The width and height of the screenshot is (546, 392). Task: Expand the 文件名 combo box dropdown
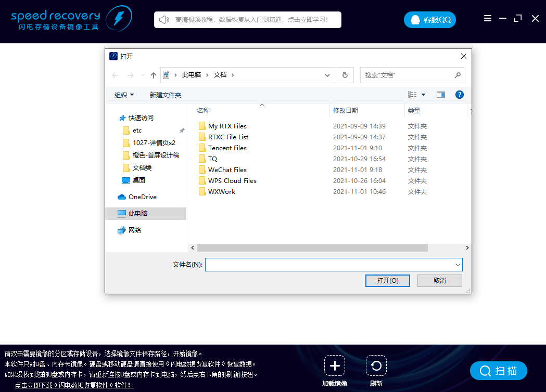click(458, 265)
